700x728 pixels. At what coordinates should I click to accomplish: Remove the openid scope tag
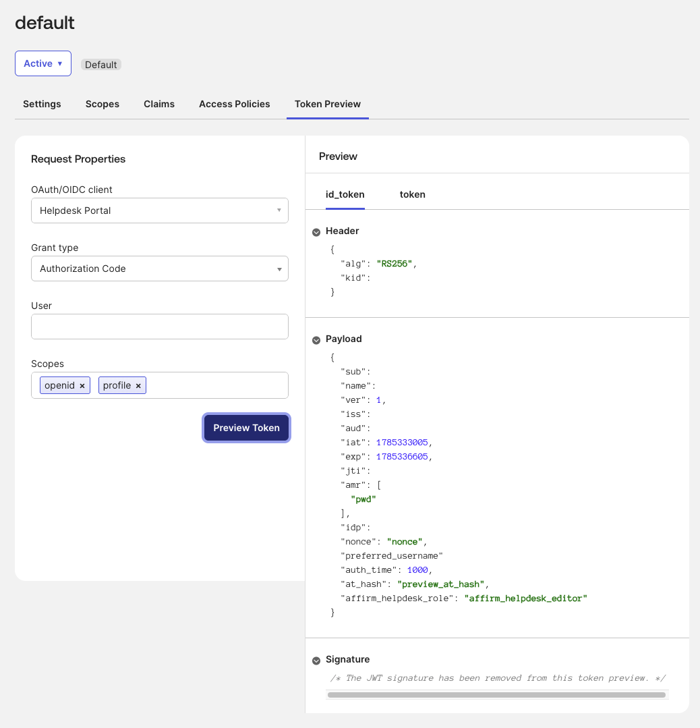(82, 386)
